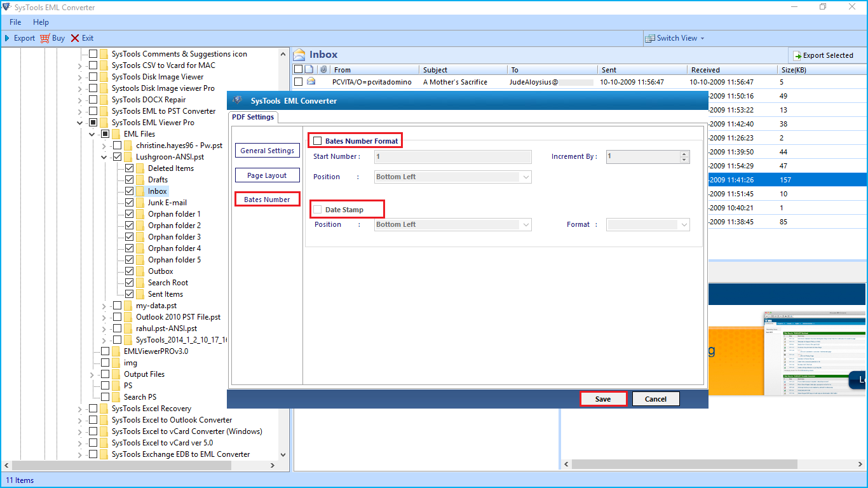Click the selected email row size 157

[x=787, y=180]
